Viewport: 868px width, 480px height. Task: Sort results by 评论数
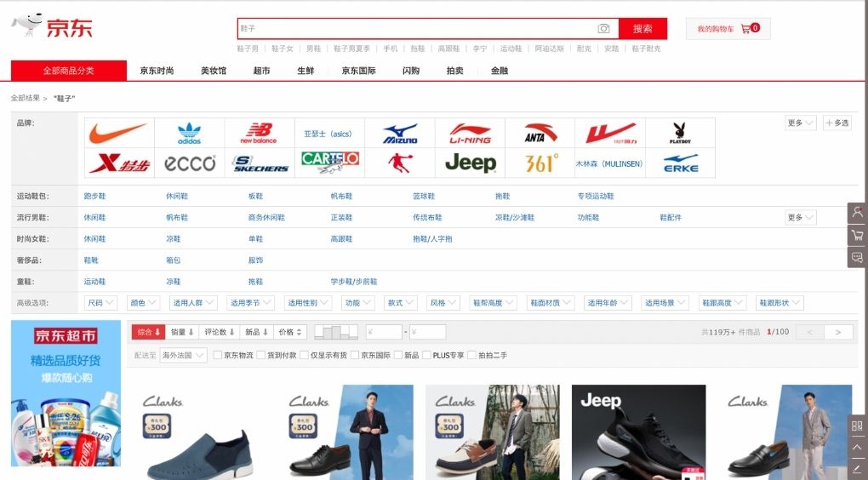coord(220,332)
